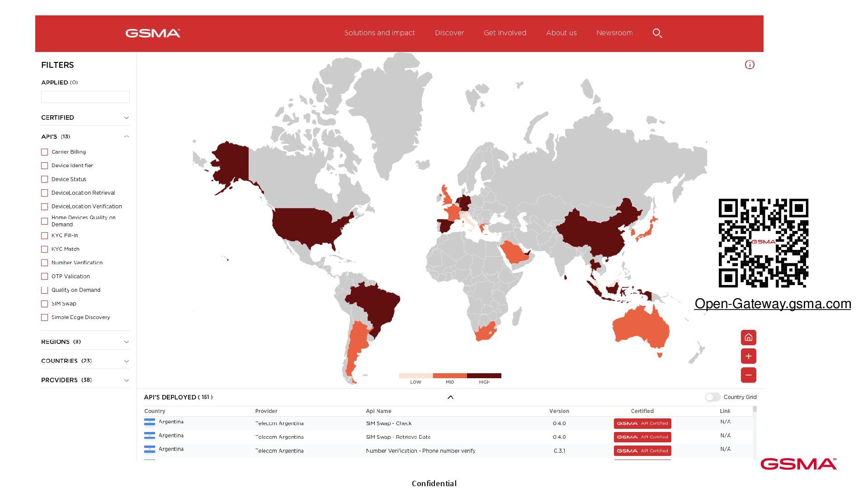This screenshot has width=868, height=488.
Task: Select the KYC Match checkbox
Action: click(x=45, y=249)
